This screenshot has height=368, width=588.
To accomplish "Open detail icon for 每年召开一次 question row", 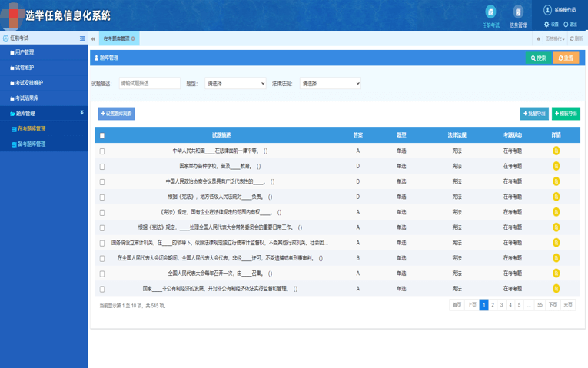I will tap(556, 274).
